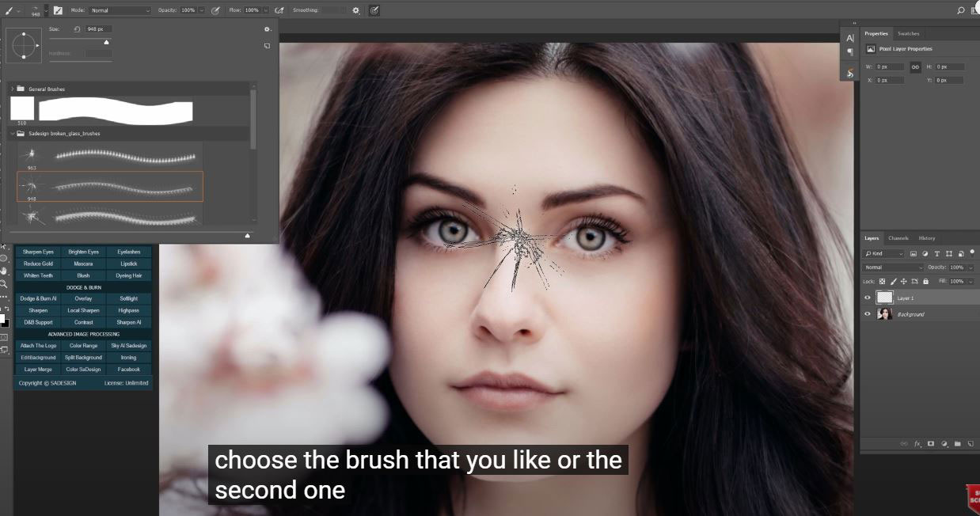Open the blending Mode dropdown
The image size is (980, 516).
pos(120,10)
